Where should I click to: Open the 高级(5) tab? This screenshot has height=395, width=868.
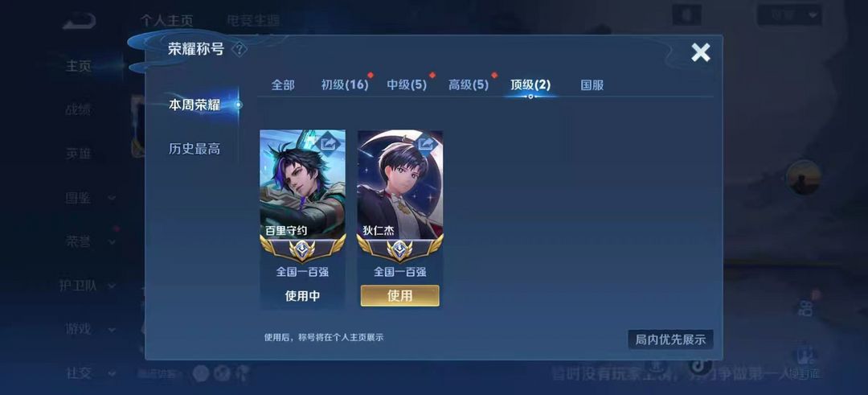[469, 84]
